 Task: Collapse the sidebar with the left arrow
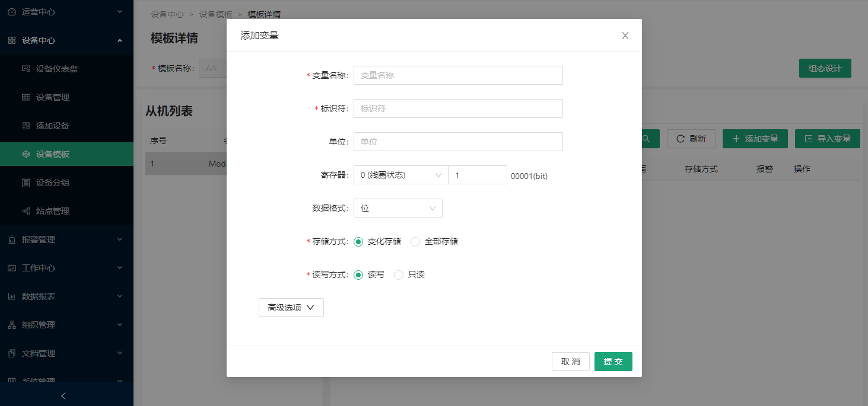pyautogui.click(x=64, y=396)
